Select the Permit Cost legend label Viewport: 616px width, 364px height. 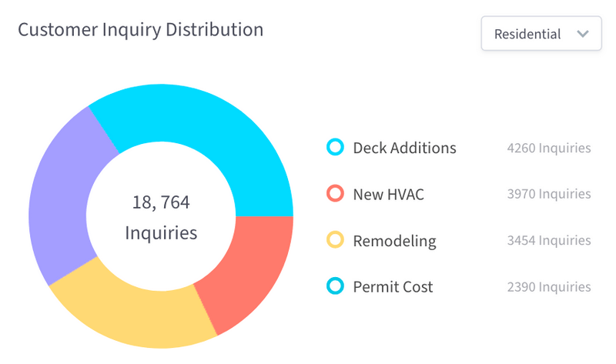pyautogui.click(x=393, y=287)
